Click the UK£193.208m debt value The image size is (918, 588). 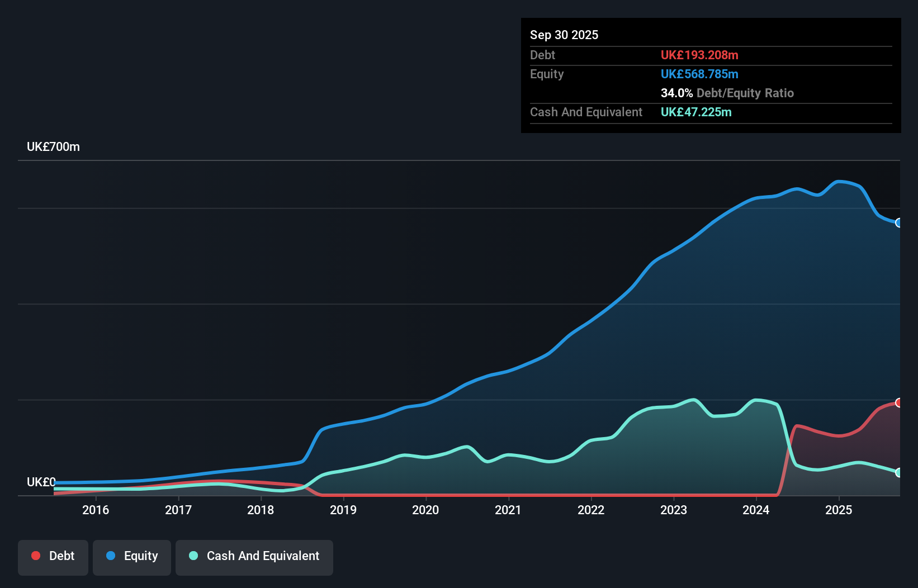(699, 55)
